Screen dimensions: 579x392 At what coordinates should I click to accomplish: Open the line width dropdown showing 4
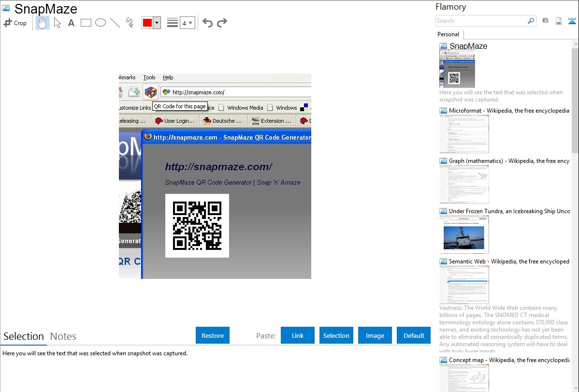(x=188, y=23)
